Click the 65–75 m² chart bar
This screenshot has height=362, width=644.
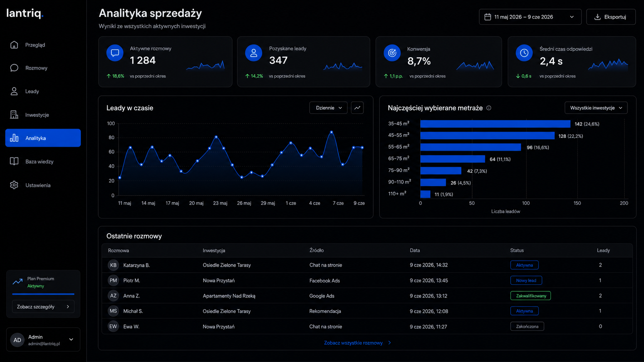[x=453, y=159]
